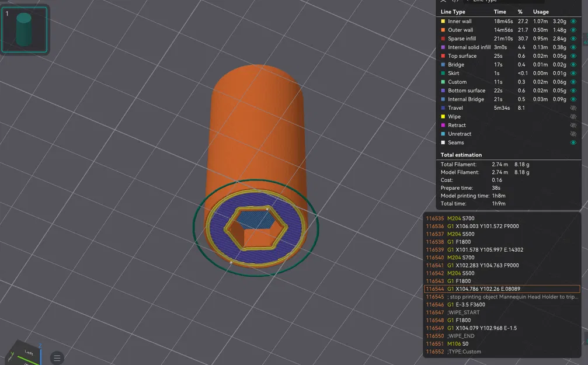
Task: Select highlighted G-code line 116544
Action: pyautogui.click(x=502, y=289)
